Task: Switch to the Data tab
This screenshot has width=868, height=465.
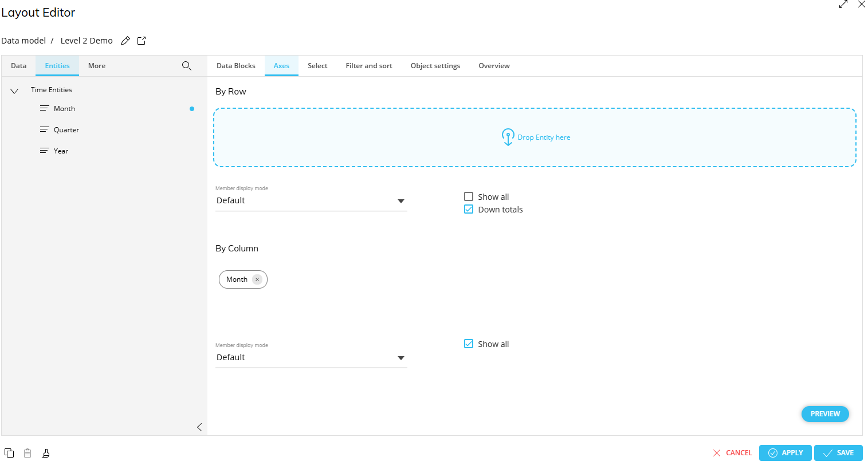Action: pos(19,66)
